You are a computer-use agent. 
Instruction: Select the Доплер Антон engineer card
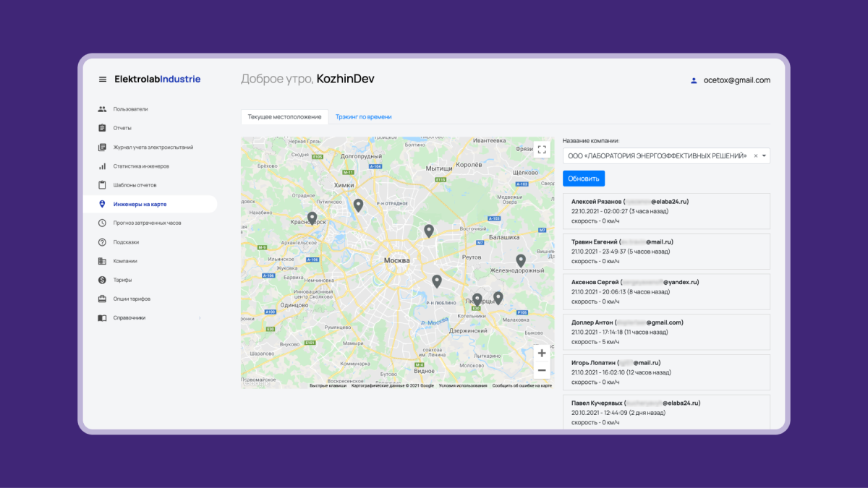[666, 332]
